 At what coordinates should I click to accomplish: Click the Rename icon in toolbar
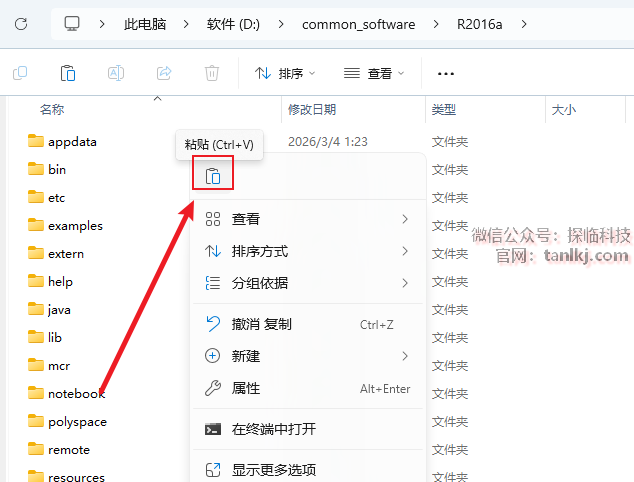[116, 73]
